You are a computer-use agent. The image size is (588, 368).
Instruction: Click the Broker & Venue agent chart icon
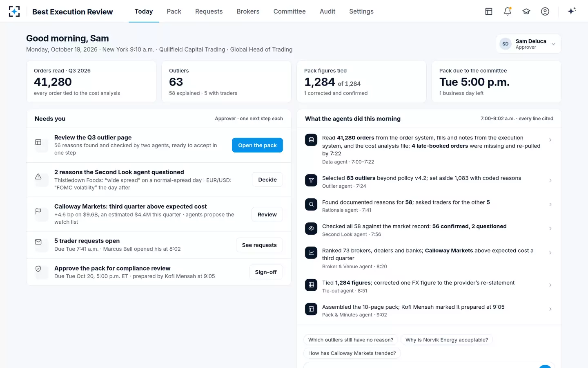tap(311, 253)
